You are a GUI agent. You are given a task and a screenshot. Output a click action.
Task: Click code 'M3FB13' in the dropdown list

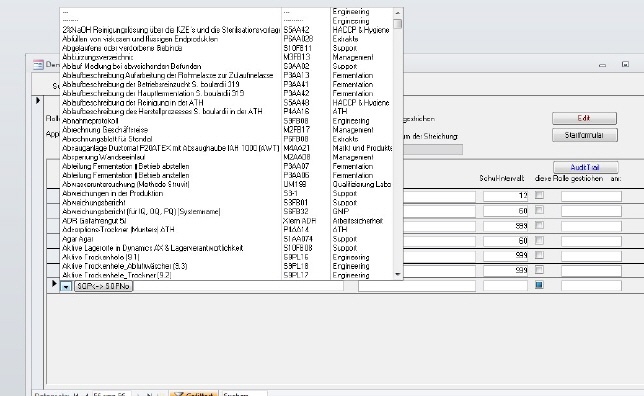click(297, 57)
